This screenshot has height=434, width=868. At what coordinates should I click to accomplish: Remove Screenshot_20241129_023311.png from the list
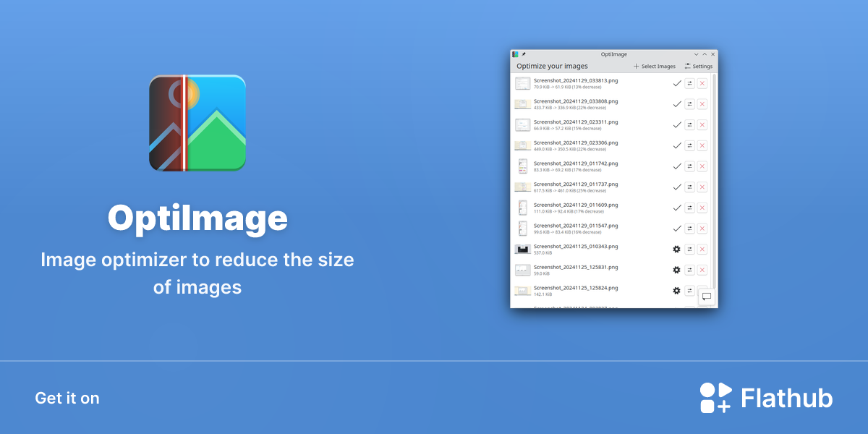[x=702, y=125]
